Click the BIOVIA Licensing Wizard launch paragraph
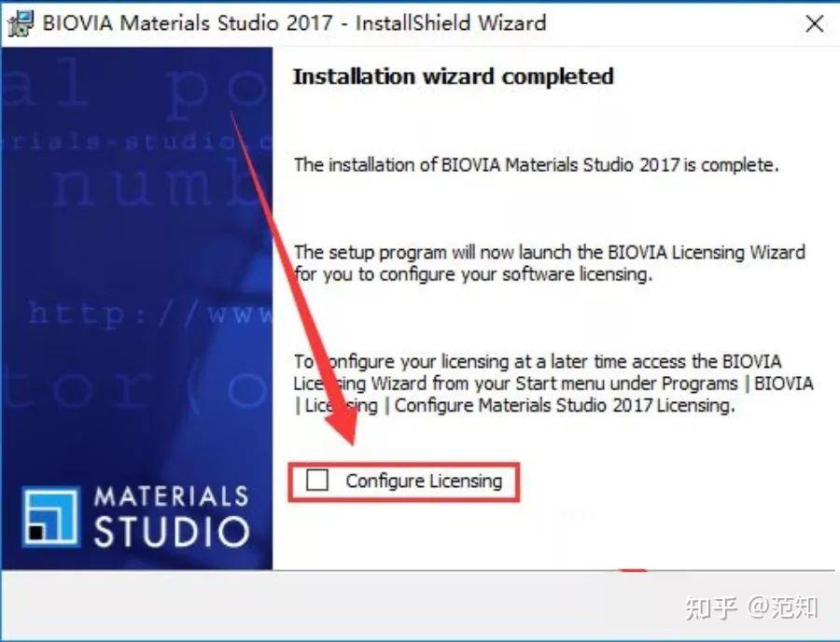The height and width of the screenshot is (642, 840). [550, 263]
